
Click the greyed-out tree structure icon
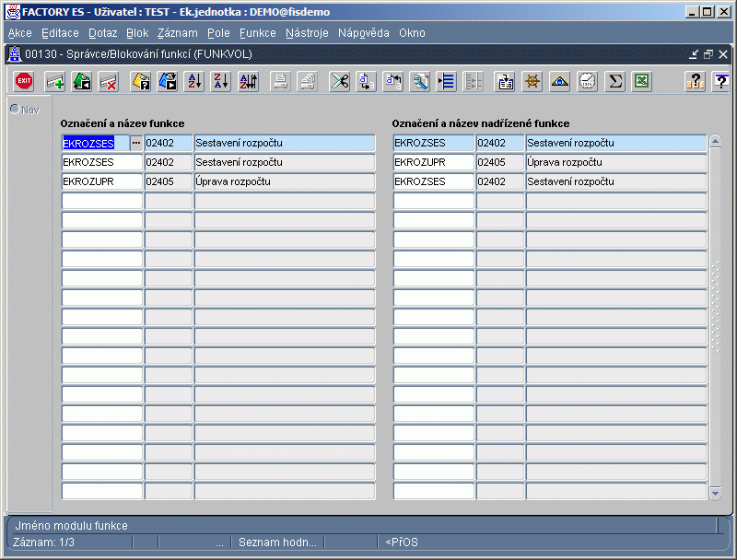[474, 81]
